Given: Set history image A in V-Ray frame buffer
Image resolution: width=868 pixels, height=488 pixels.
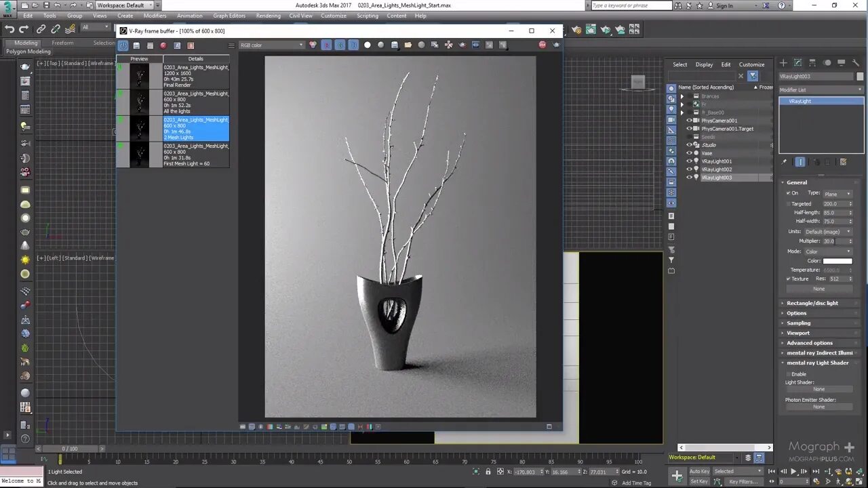Looking at the screenshot, I should click(x=177, y=45).
